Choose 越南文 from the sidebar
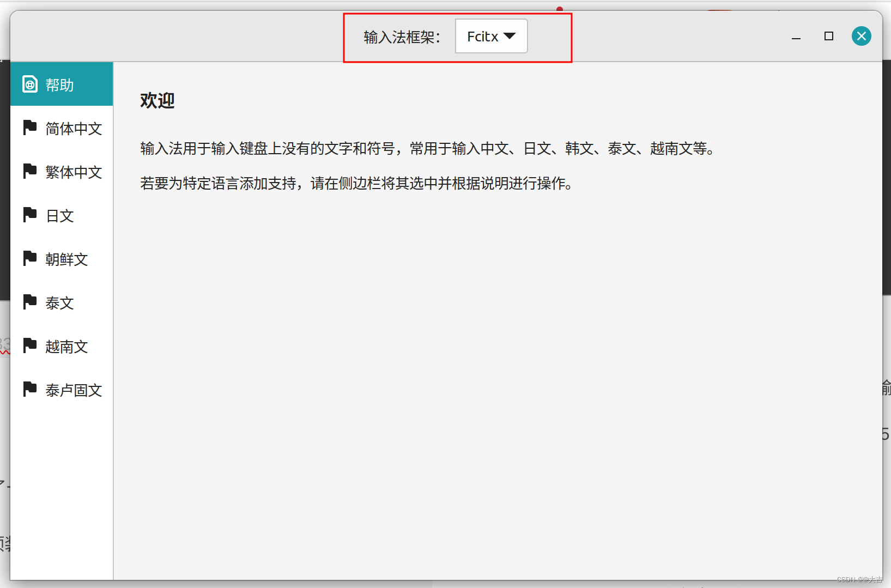This screenshot has width=891, height=588. (x=62, y=346)
